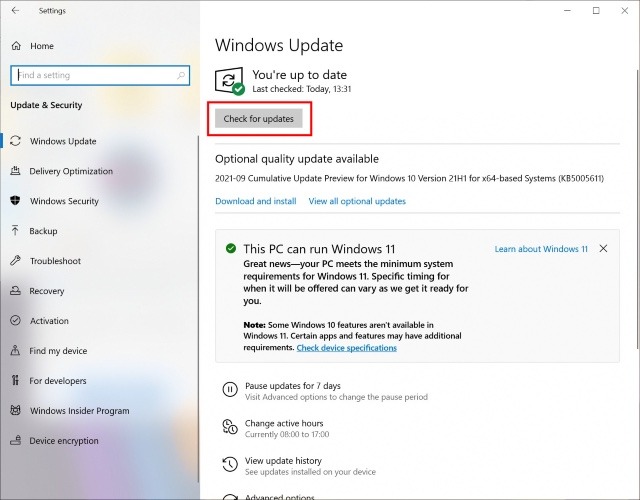640x500 pixels.
Task: Open the Backup settings page
Action: click(43, 231)
